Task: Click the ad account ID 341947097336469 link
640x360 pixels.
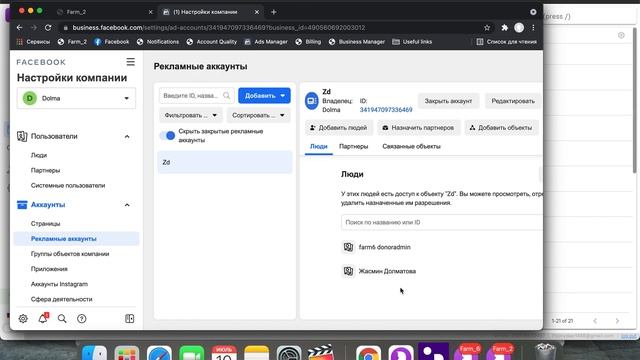Action: pos(386,110)
